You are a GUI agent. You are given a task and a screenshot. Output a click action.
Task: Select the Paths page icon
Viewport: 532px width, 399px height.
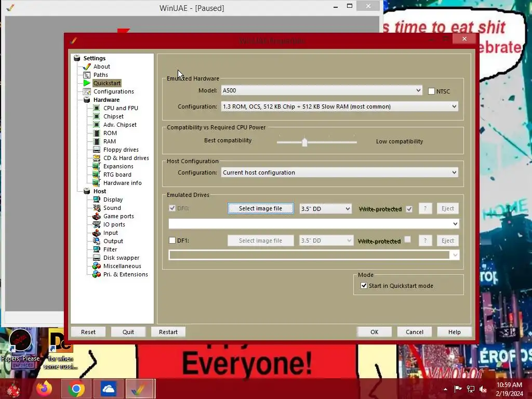pyautogui.click(x=87, y=75)
